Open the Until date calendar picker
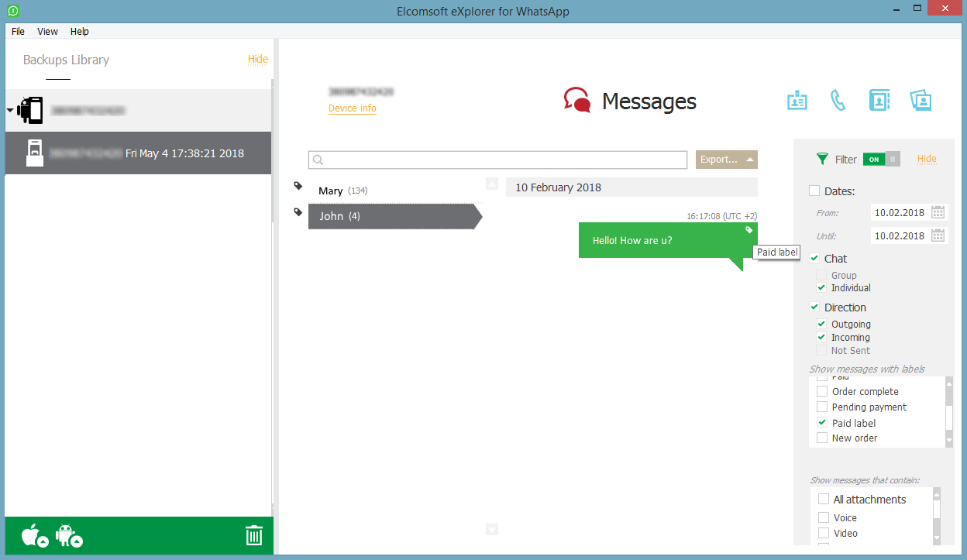Image resolution: width=967 pixels, height=560 pixels. (938, 235)
